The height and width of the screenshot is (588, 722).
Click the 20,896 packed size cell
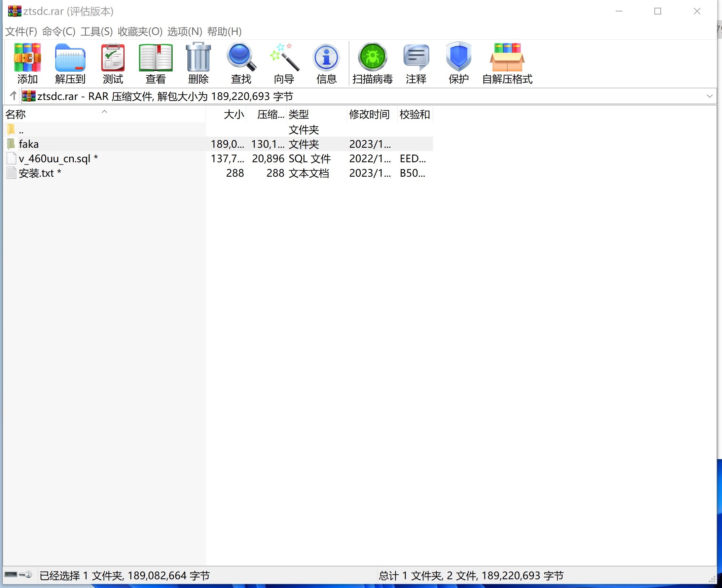[268, 159]
